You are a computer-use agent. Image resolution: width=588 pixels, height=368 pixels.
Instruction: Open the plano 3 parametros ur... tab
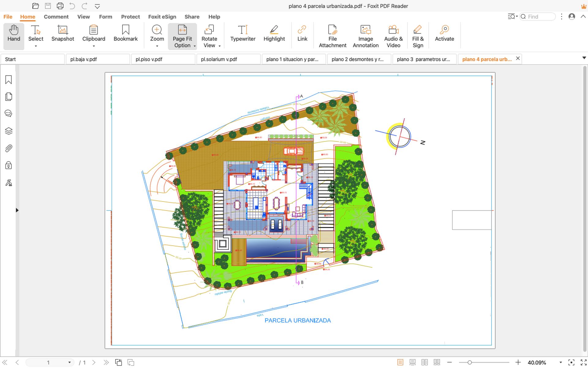point(424,59)
